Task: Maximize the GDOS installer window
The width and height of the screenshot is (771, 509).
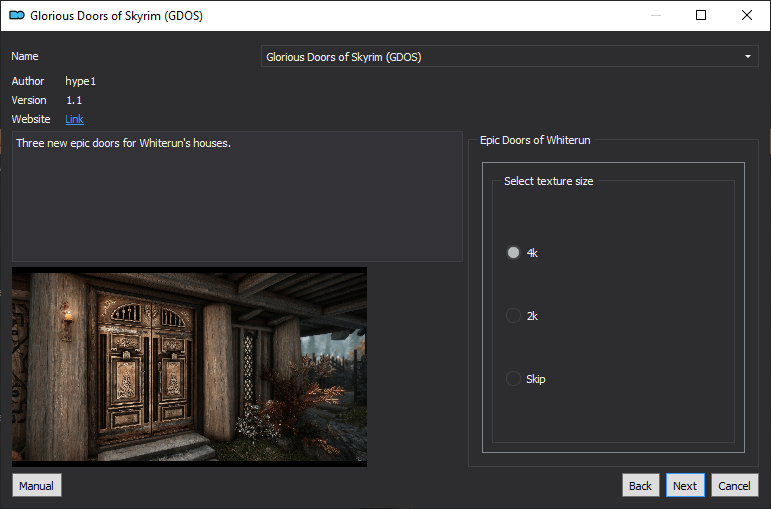Action: [x=701, y=15]
